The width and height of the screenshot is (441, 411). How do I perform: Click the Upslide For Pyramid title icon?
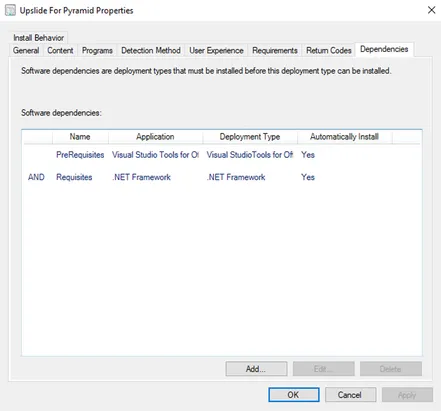(x=10, y=10)
